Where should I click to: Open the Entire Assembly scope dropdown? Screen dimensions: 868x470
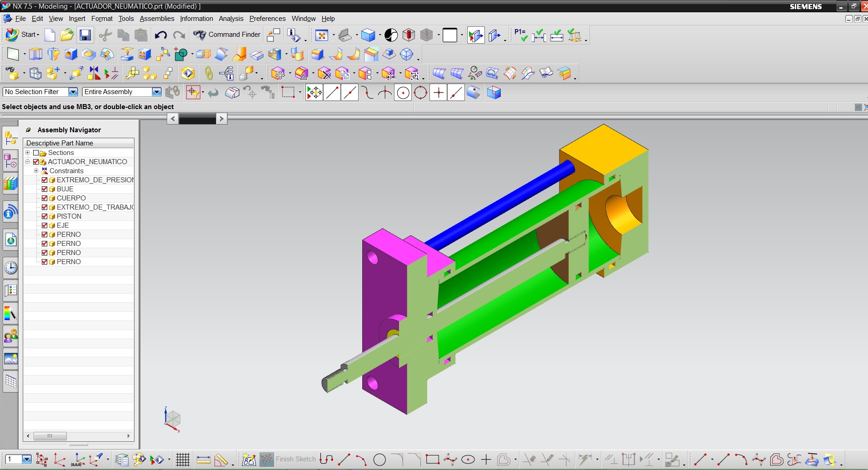156,92
